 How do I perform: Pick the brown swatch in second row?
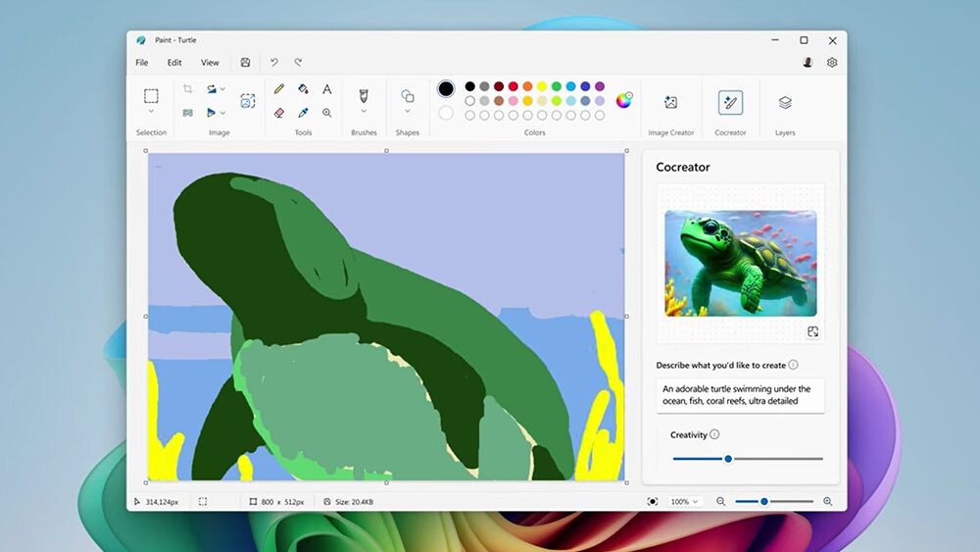click(499, 101)
